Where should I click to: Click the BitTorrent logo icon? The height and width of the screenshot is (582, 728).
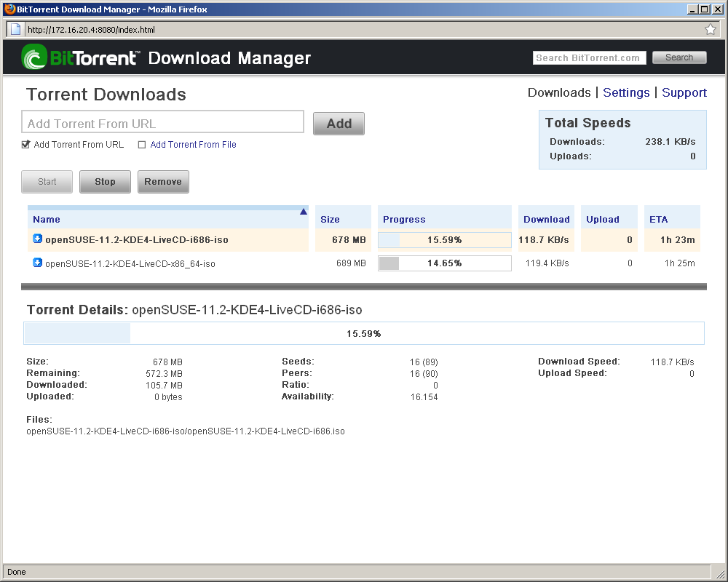click(34, 57)
